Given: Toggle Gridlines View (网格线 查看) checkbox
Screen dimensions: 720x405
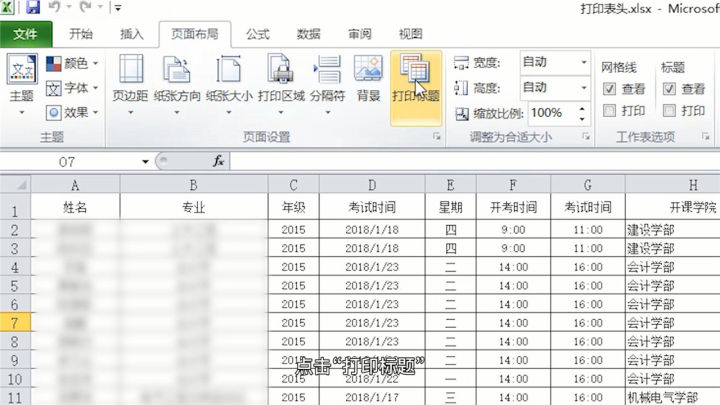Looking at the screenshot, I should (x=609, y=89).
